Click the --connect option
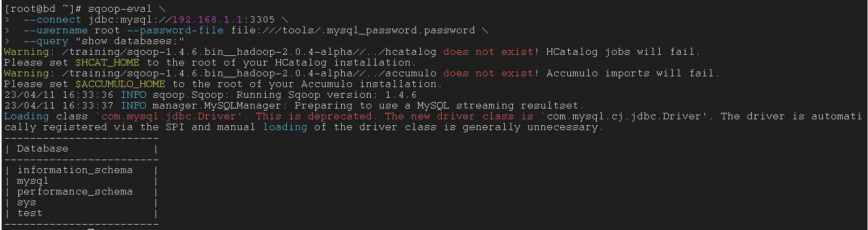 [52, 19]
